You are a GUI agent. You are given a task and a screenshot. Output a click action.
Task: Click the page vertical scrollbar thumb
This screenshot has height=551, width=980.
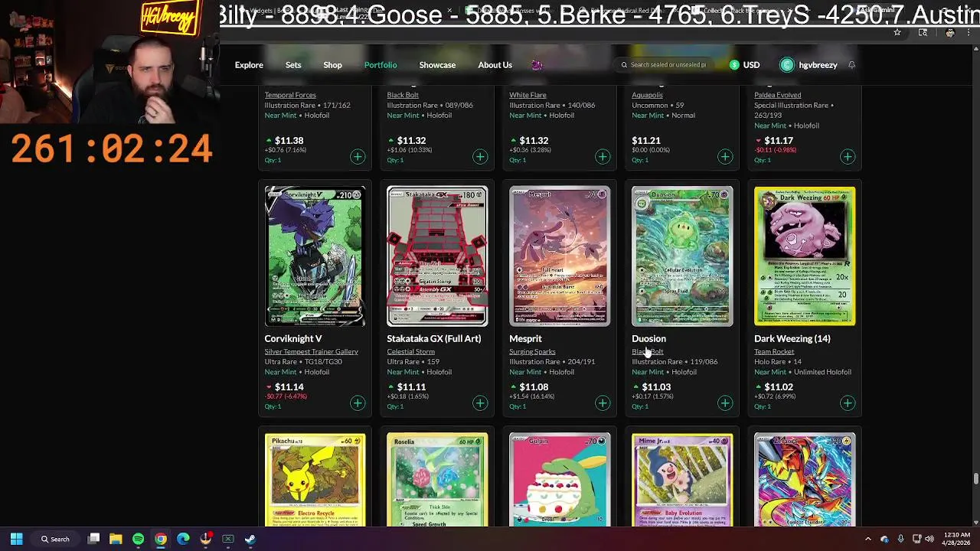tap(975, 479)
